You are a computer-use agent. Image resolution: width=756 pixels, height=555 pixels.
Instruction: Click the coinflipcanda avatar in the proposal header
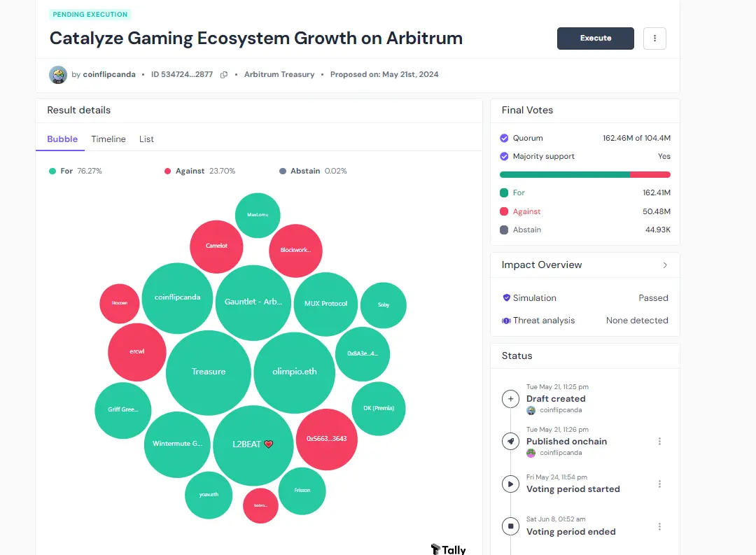tap(58, 74)
